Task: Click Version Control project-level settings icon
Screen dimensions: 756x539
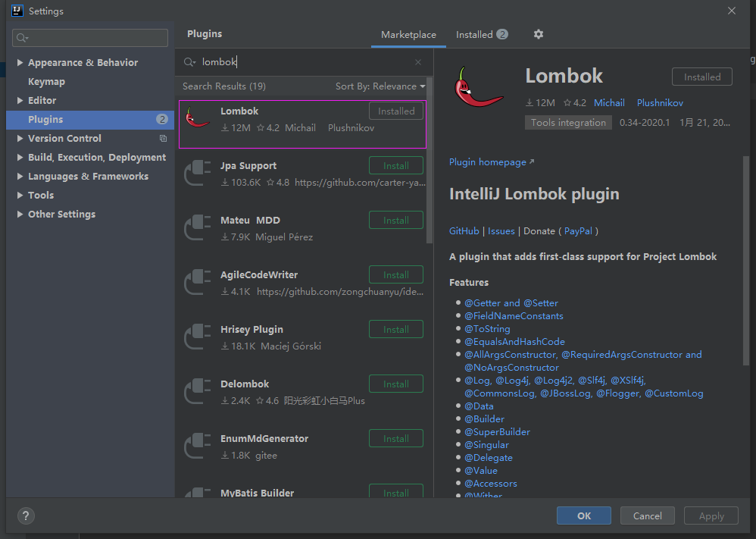Action: coord(163,139)
